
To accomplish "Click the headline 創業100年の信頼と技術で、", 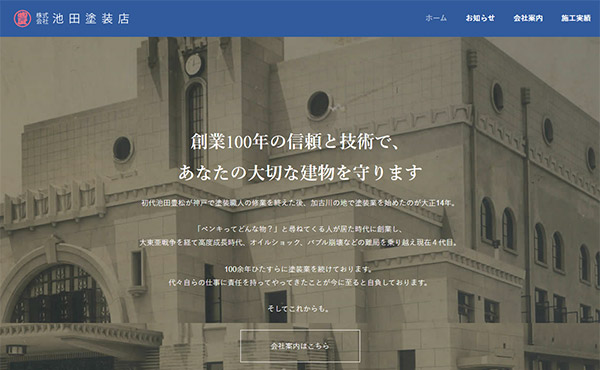I will [x=295, y=142].
